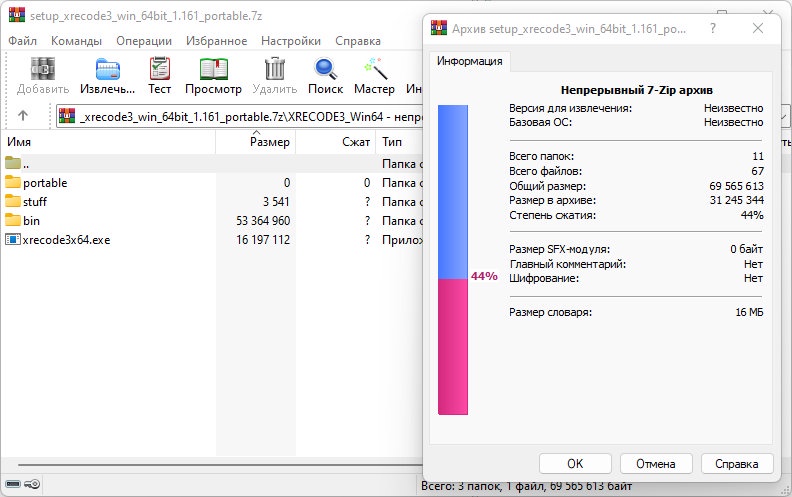Image resolution: width=792 pixels, height=497 pixels.
Task: Select the portable folder
Action: [45, 182]
